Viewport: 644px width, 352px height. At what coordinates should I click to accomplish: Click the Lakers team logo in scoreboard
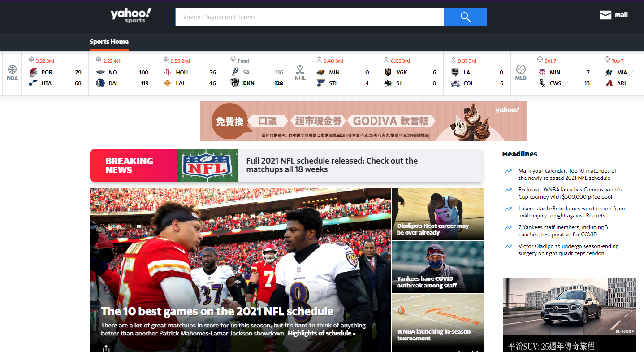(x=168, y=83)
